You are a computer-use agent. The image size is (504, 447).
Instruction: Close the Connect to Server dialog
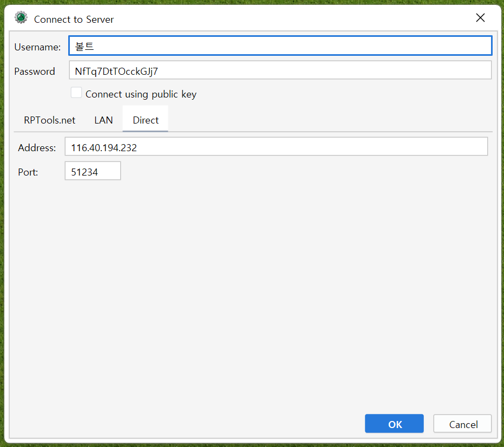point(480,18)
